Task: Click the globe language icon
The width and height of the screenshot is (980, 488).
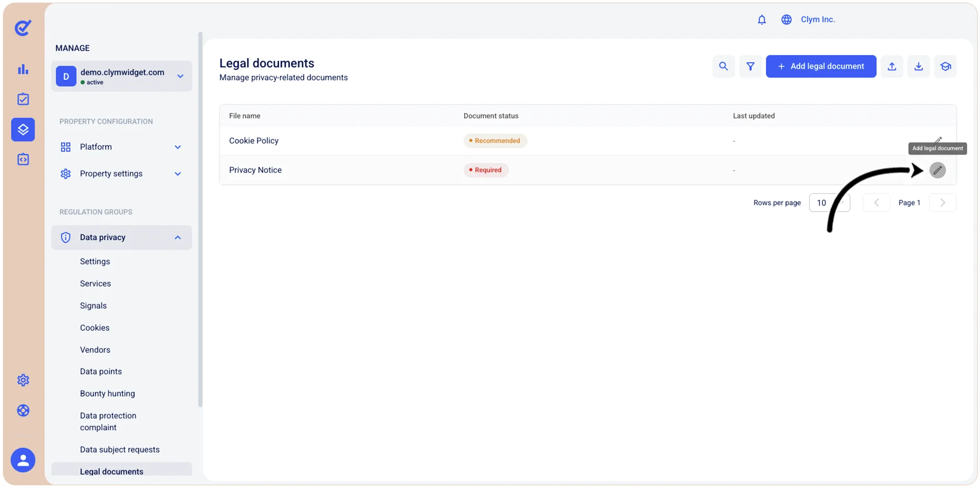Action: (786, 19)
